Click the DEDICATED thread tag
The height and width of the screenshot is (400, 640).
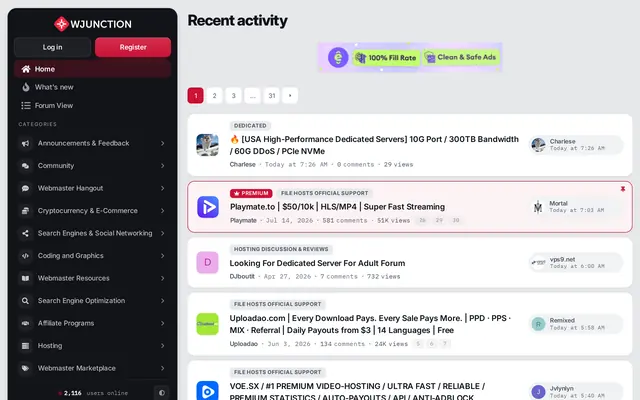click(x=250, y=126)
